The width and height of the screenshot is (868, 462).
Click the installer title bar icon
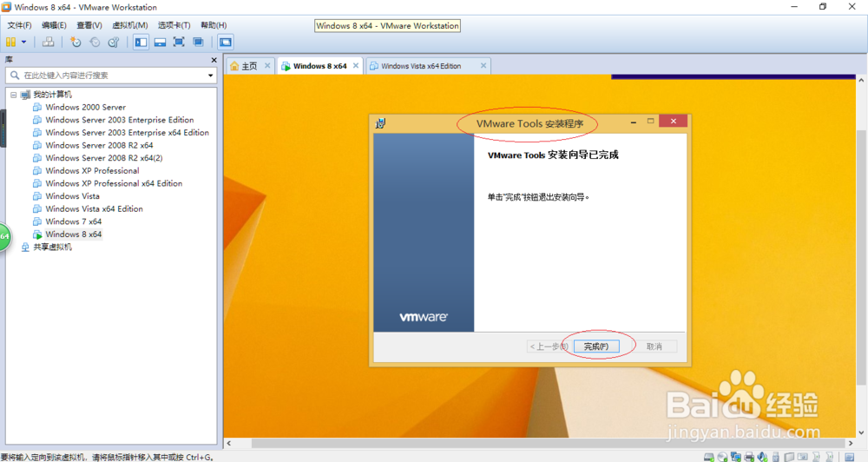[x=380, y=123]
